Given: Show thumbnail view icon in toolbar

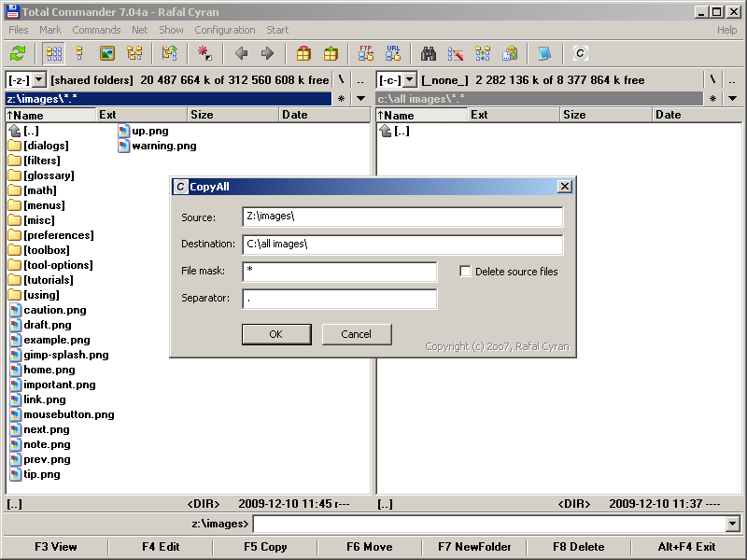Looking at the screenshot, I should tap(107, 53).
